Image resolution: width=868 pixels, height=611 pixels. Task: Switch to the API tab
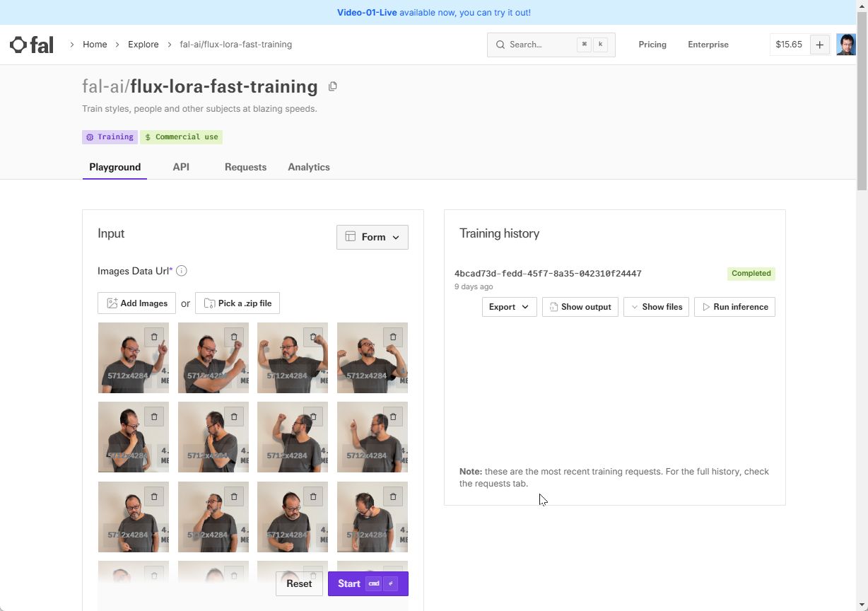pos(181,167)
